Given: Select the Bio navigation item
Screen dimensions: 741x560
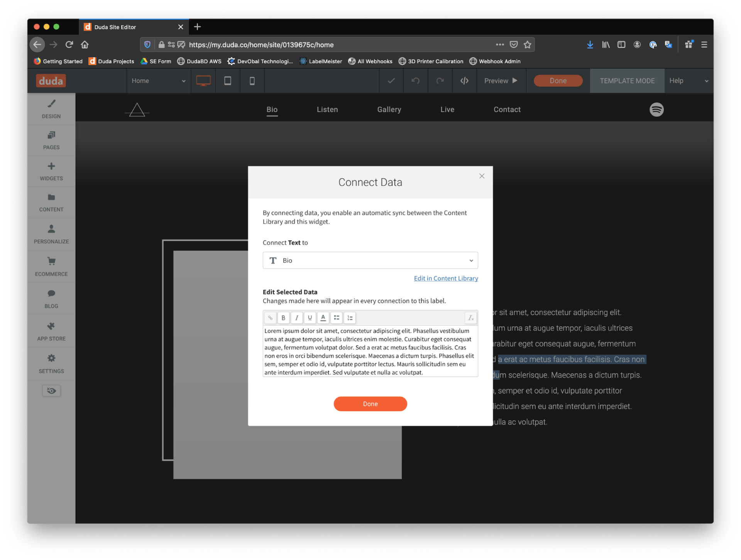Looking at the screenshot, I should click(x=272, y=110).
